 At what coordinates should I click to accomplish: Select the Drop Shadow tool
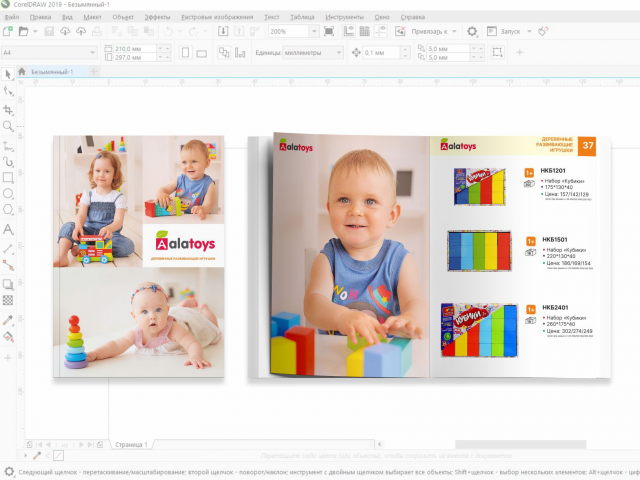pos(8,284)
